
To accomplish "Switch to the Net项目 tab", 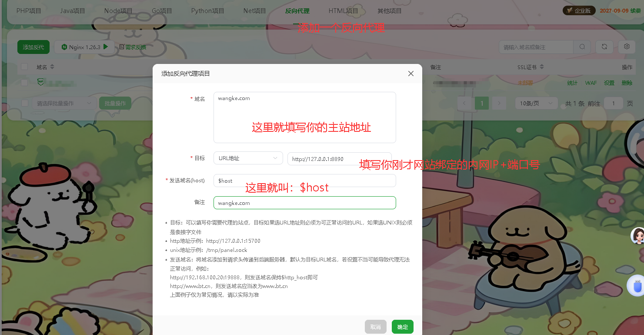I will click(255, 11).
